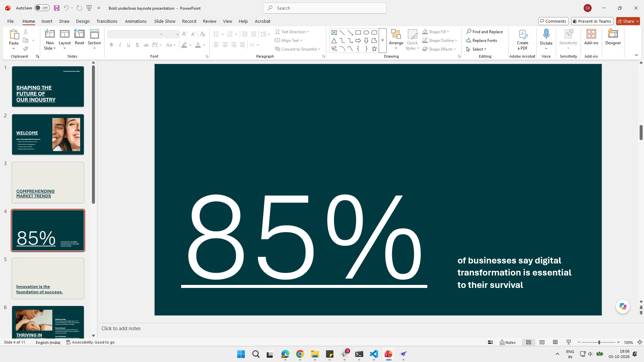644x362 pixels.
Task: Open the Animations tab
Action: point(136,21)
